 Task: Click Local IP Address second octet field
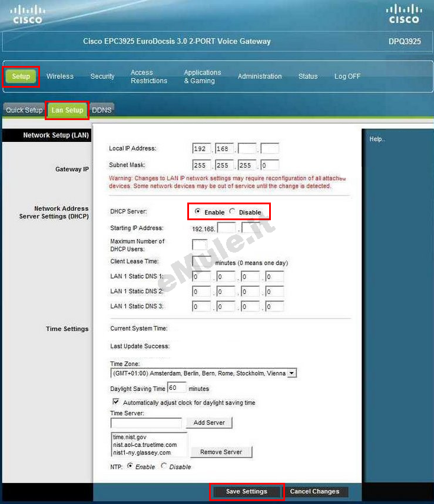pyautogui.click(x=224, y=148)
